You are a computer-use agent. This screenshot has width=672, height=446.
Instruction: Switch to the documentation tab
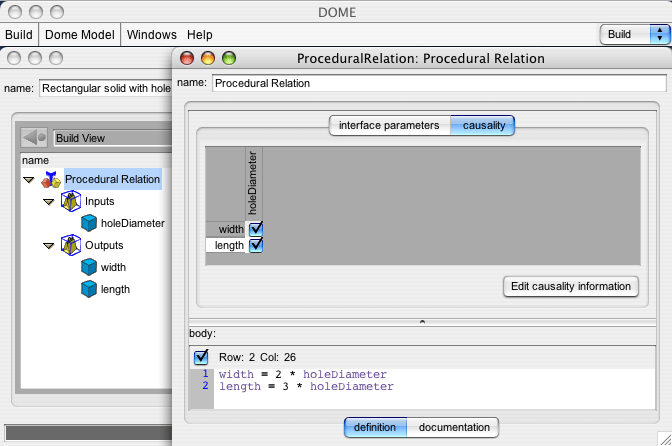[453, 427]
